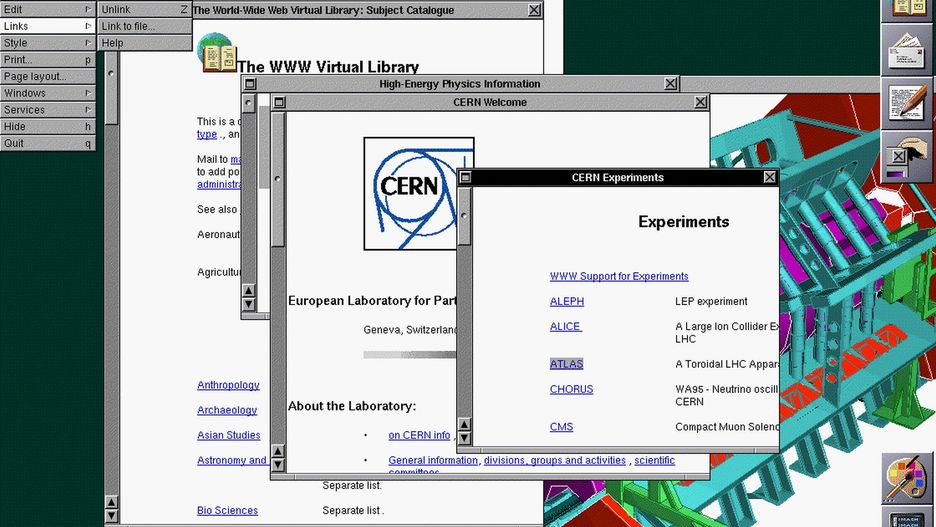This screenshot has width=936, height=527.
Task: Click 'LEP experiment' description text
Action: [711, 301]
